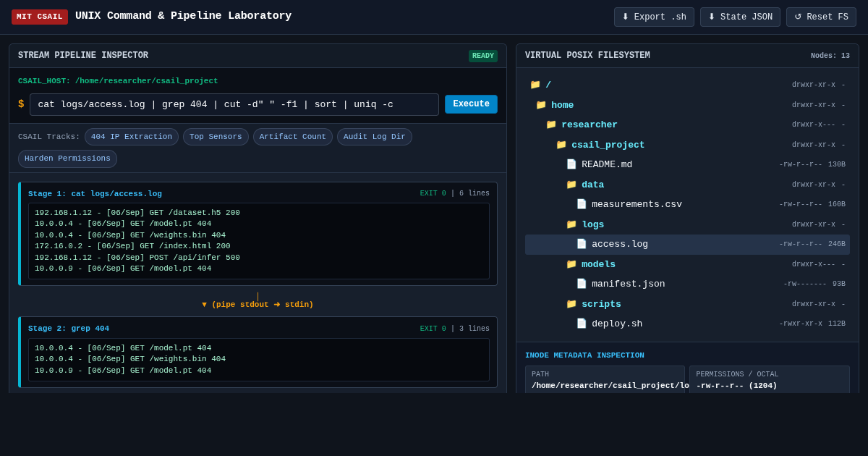868x456 pixels.
Task: Click the -rw------- permission of manifest.json
Action: point(805,284)
